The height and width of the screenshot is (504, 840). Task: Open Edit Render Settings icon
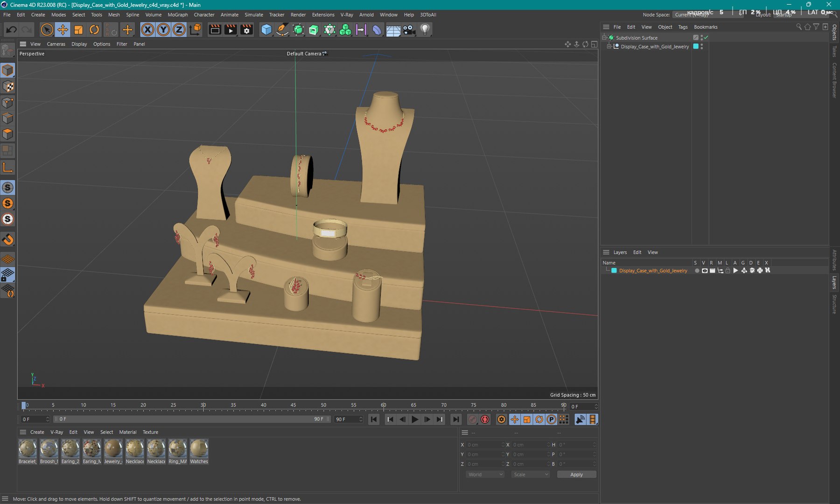tap(247, 30)
